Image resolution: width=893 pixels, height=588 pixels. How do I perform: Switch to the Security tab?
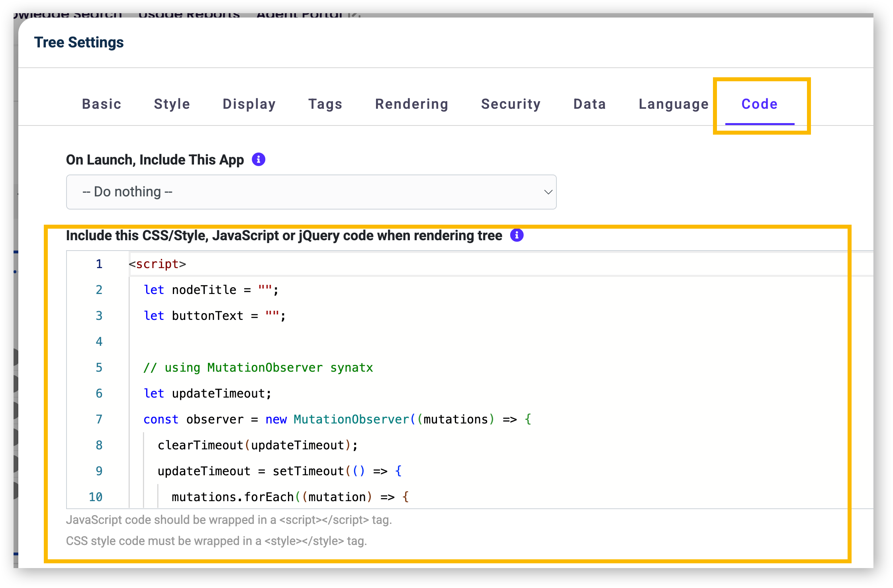pyautogui.click(x=511, y=104)
